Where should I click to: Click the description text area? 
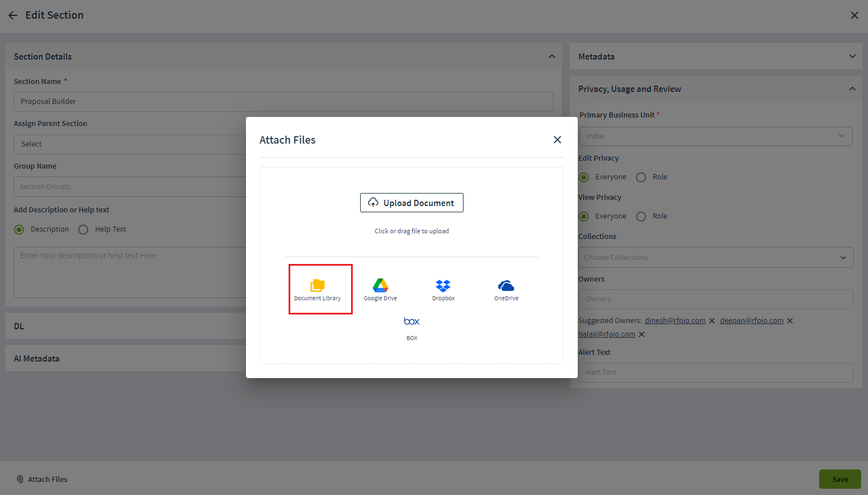click(x=130, y=272)
